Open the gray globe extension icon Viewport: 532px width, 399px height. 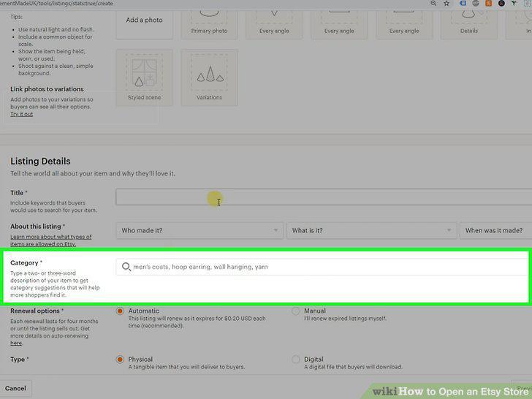click(476, 3)
